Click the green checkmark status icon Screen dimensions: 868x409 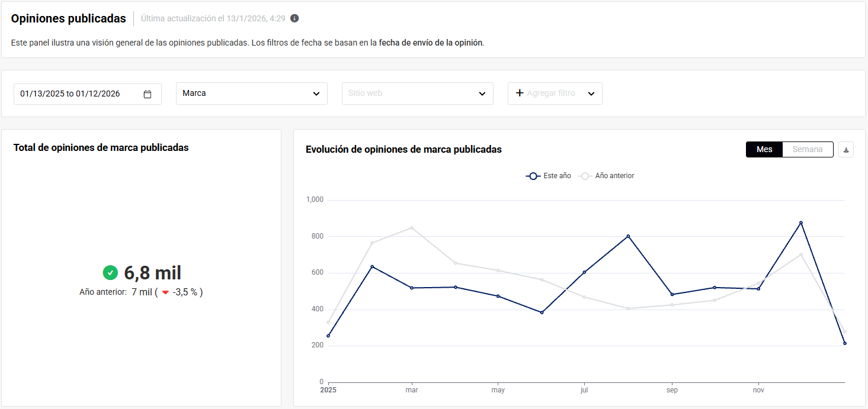click(x=110, y=272)
